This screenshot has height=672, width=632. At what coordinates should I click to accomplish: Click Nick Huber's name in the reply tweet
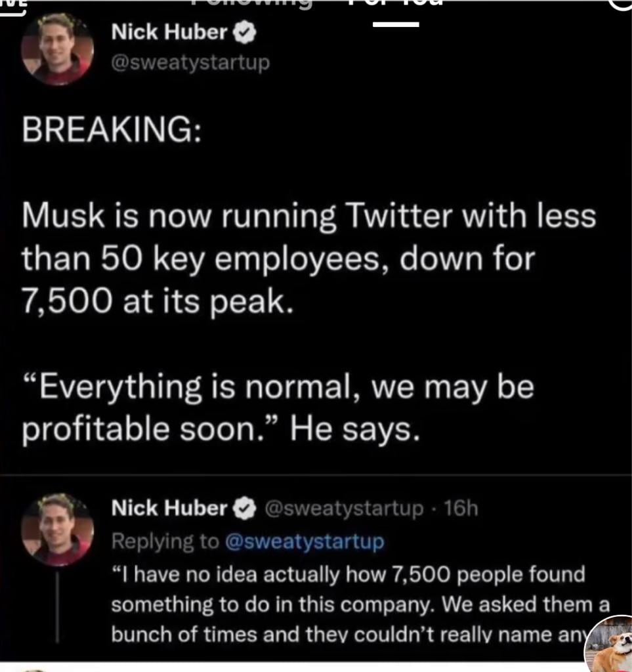[x=169, y=508]
